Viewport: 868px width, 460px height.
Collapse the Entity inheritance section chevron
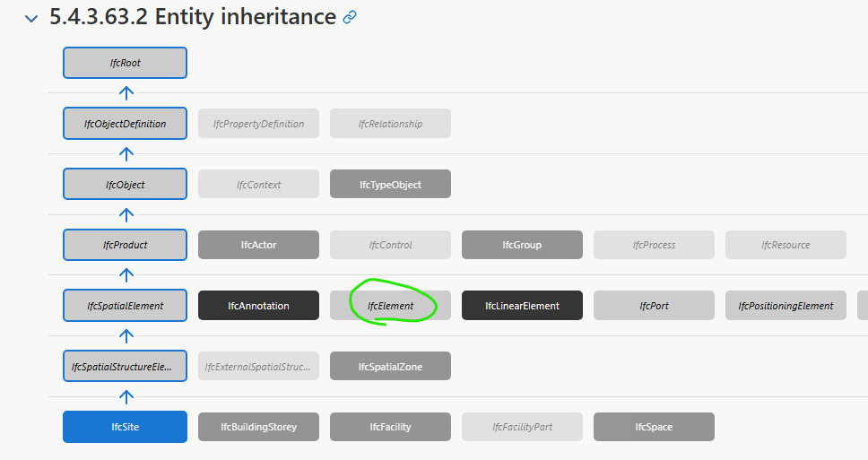31,19
